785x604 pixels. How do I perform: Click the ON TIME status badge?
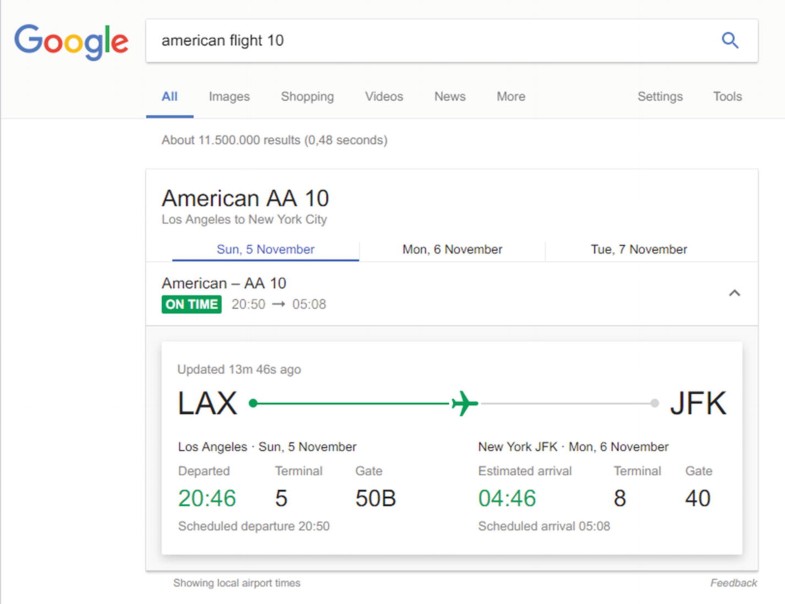coord(191,304)
